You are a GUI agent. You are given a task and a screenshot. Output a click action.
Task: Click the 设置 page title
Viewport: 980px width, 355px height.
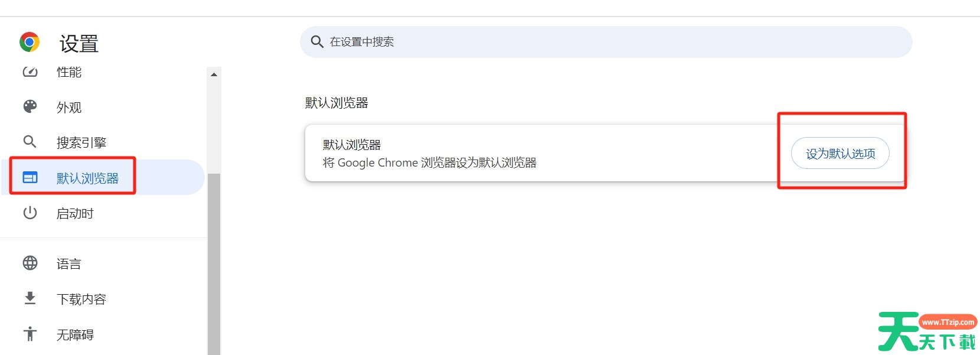point(79,44)
